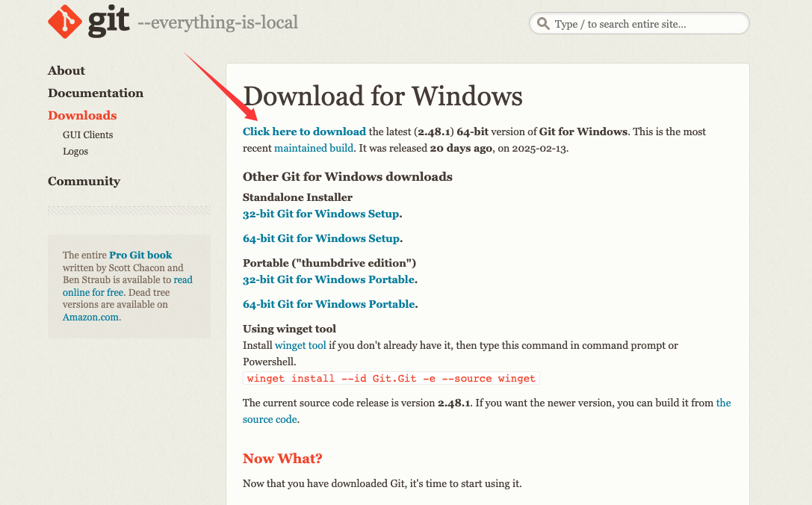Download 32-bit Git for Windows Setup
Image resolution: width=812 pixels, height=505 pixels.
click(x=321, y=214)
